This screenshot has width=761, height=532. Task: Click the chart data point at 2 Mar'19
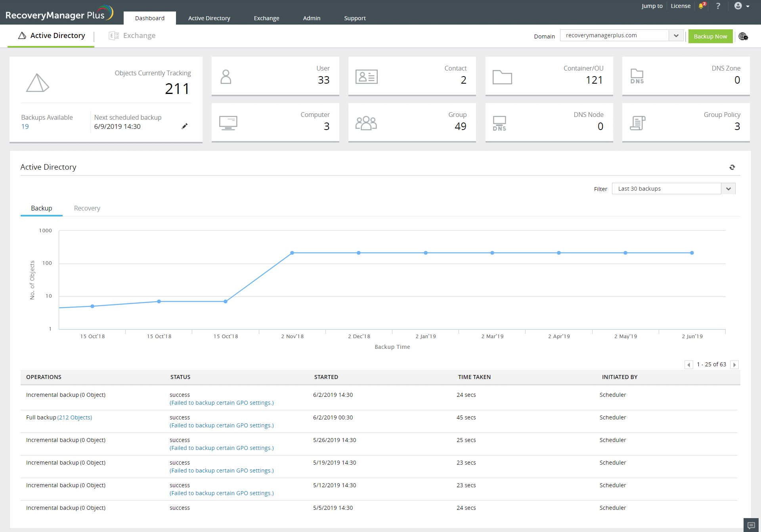492,253
